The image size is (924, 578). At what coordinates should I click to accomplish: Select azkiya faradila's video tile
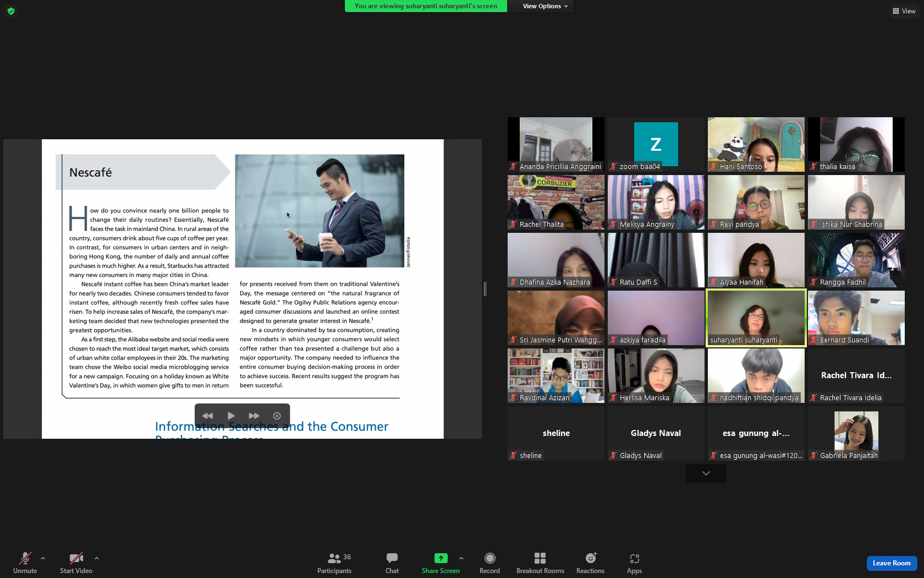656,318
